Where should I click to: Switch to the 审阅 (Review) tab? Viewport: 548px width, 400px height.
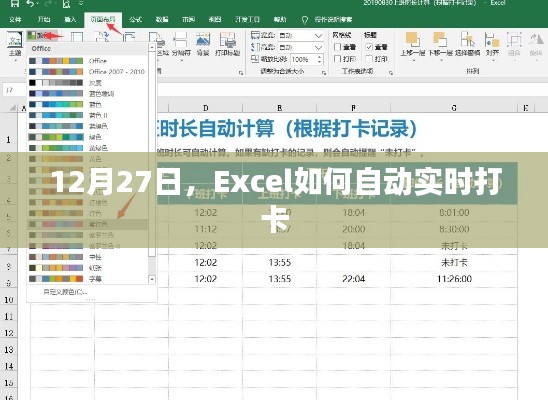click(188, 19)
